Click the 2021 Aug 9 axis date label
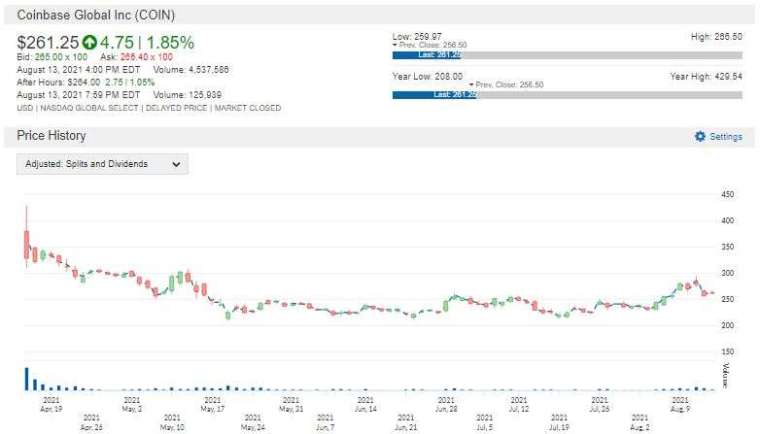This screenshot has height=434, width=760. 680,404
